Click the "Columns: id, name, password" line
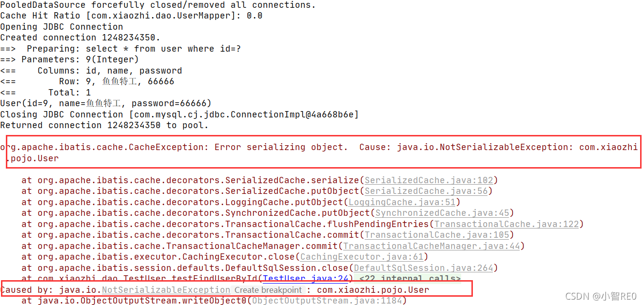The image size is (644, 305). [x=91, y=71]
